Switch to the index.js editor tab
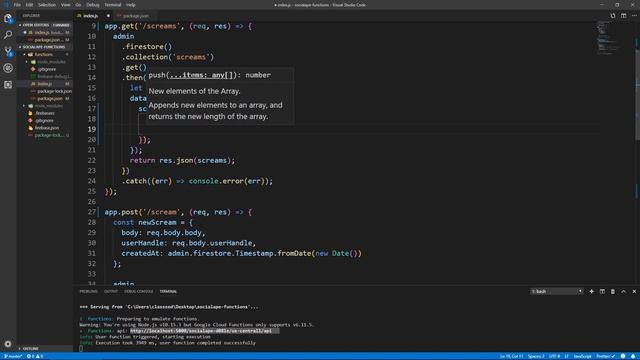This screenshot has height=360, width=640. point(91,16)
